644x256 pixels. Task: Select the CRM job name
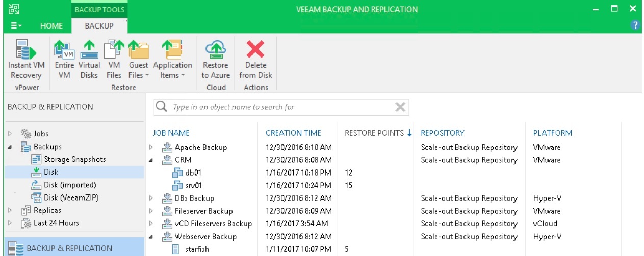(x=184, y=160)
